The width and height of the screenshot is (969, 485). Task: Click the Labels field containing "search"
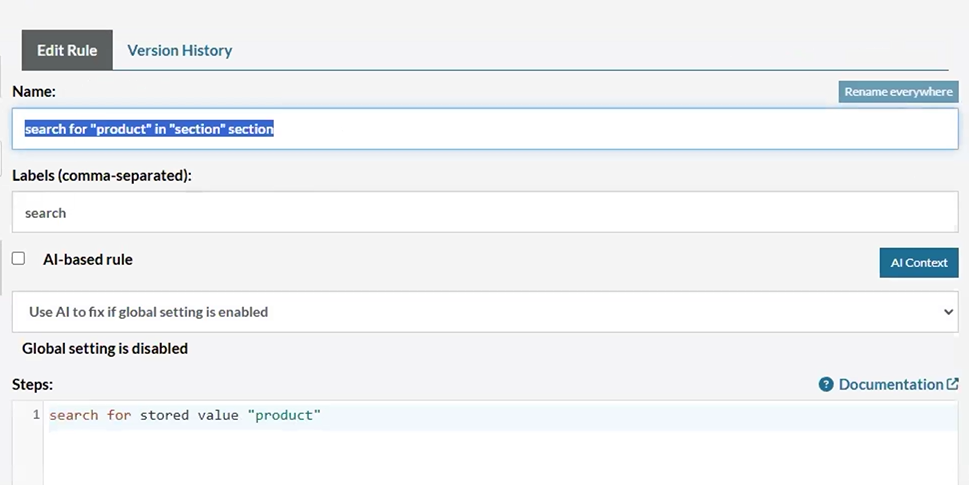click(x=484, y=213)
